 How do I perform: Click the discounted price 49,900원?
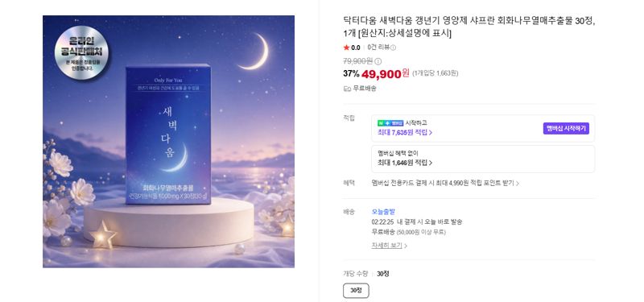pyautogui.click(x=386, y=74)
